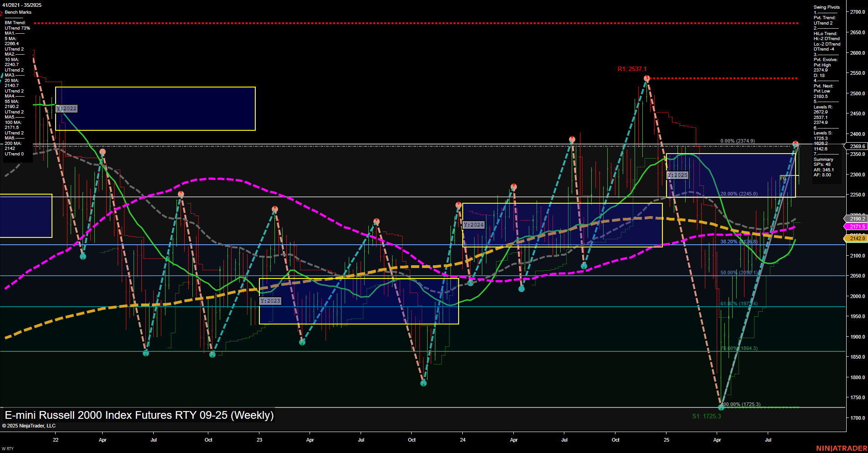Toggle the Swing Pivots summary panel
The width and height of the screenshot is (868, 453).
827,7
